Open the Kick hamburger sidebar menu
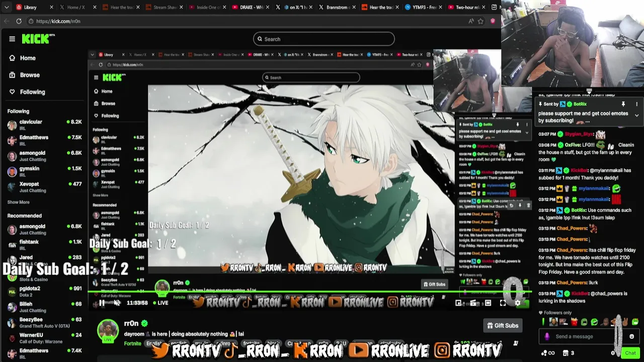The height and width of the screenshot is (362, 644). [12, 39]
